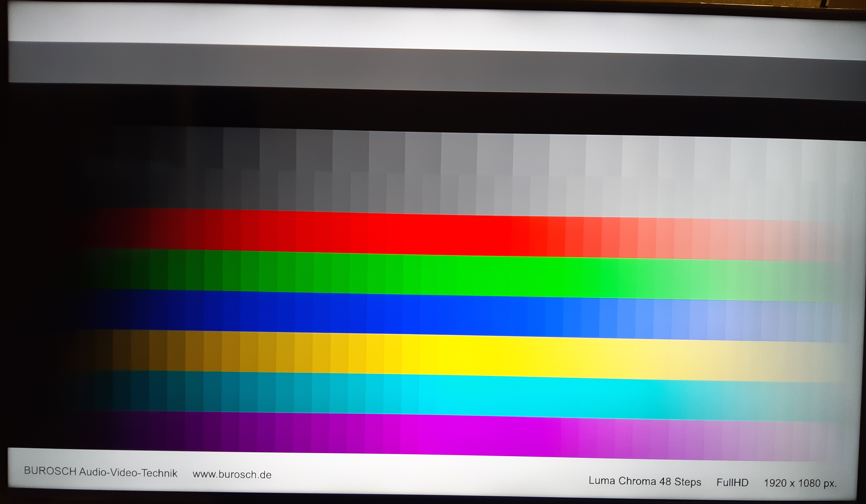
Task: Click the FullHD label
Action: pyautogui.click(x=732, y=483)
